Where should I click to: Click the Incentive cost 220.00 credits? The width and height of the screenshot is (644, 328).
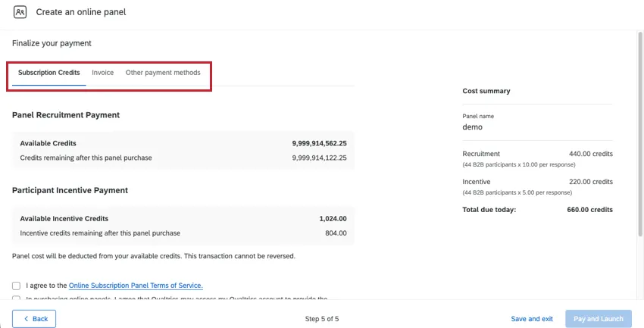(x=591, y=182)
